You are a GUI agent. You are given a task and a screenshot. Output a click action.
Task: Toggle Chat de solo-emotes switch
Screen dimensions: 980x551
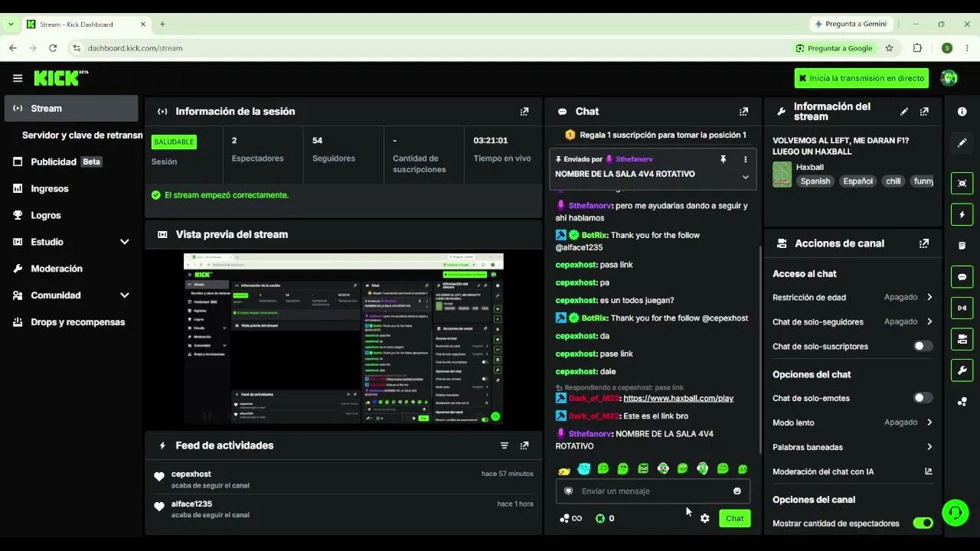pos(923,398)
